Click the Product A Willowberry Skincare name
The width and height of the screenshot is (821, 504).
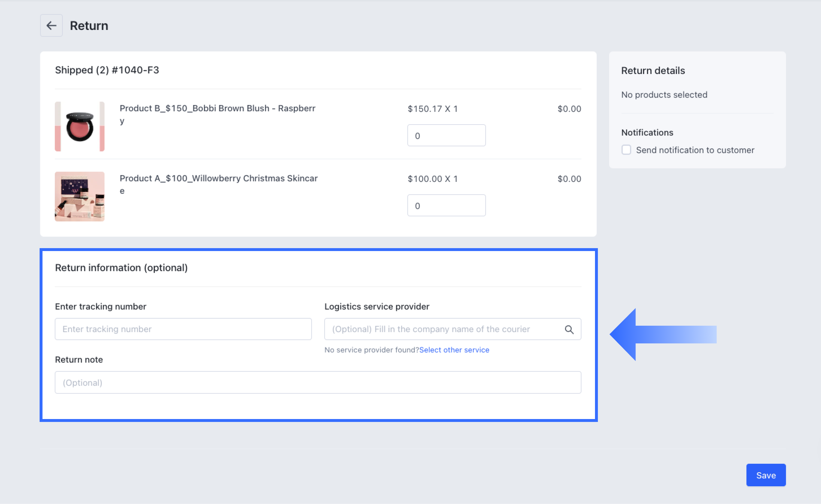[x=218, y=179]
